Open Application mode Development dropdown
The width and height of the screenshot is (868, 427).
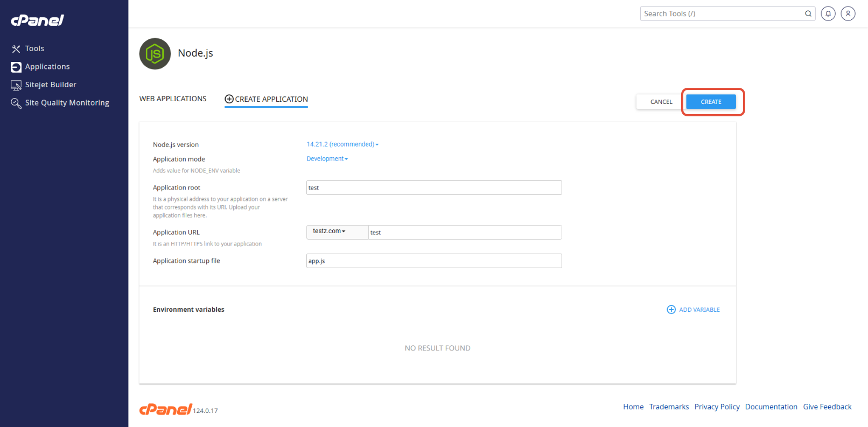coord(327,159)
